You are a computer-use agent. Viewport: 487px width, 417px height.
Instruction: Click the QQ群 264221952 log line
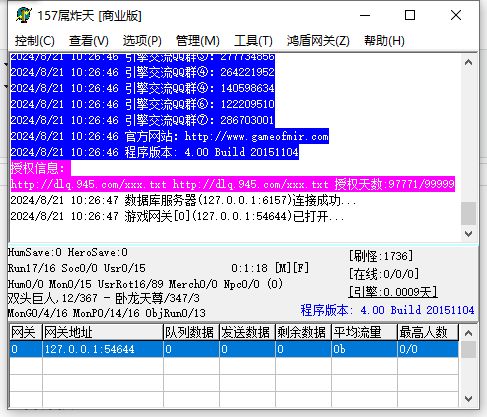[142, 72]
